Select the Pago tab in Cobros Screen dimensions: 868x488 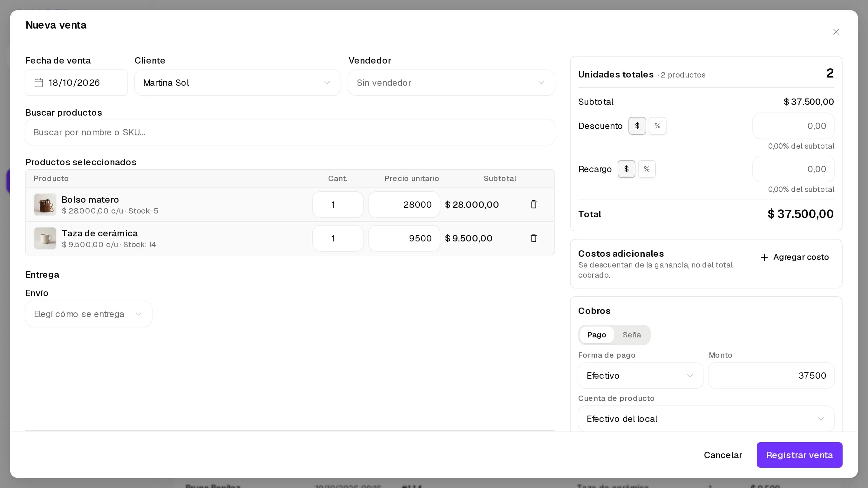click(x=596, y=335)
